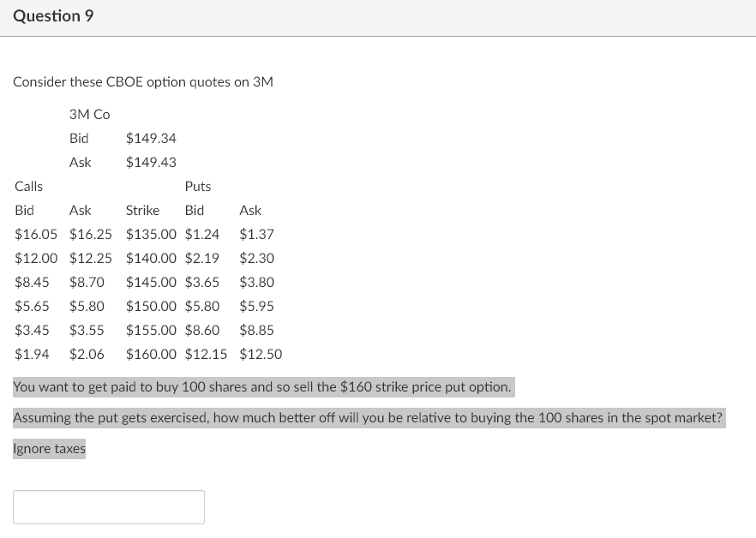Click the $160.00 strike price value
756x538 pixels.
click(x=151, y=354)
